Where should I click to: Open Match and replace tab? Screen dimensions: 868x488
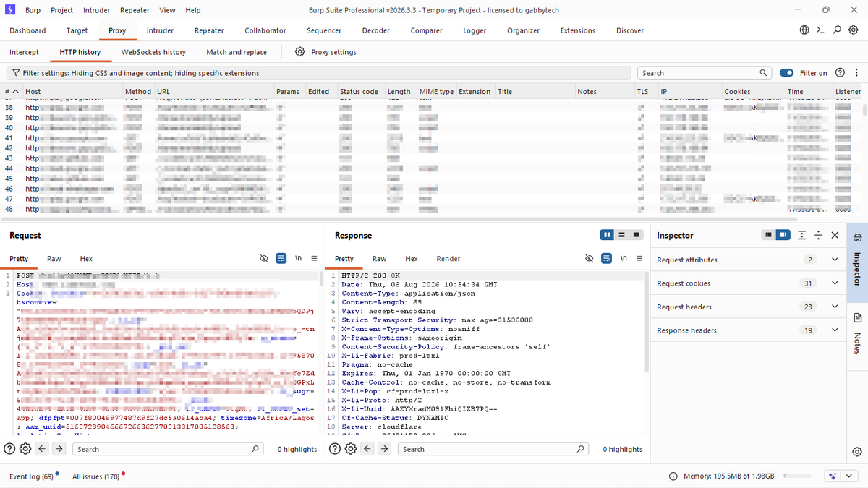pos(237,52)
